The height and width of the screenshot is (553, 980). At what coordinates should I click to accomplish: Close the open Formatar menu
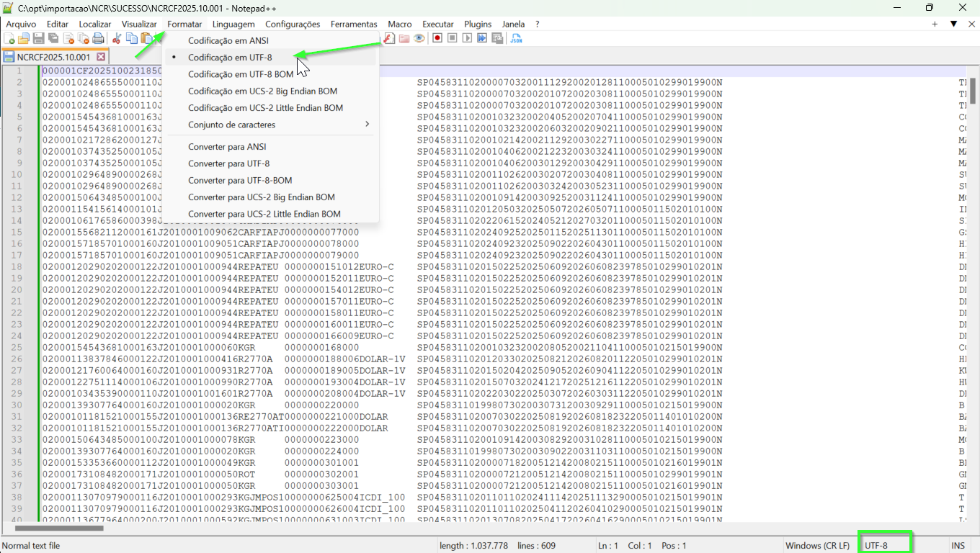184,24
